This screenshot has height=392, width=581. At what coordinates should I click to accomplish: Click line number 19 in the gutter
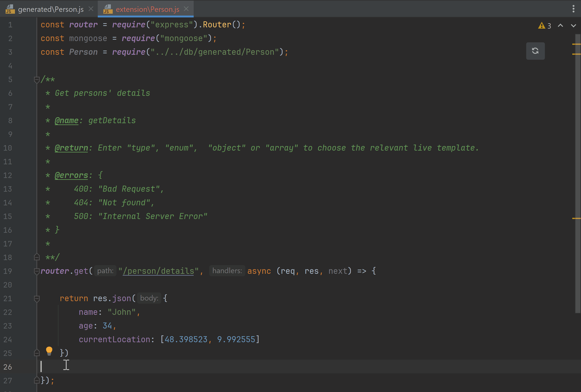[8, 271]
